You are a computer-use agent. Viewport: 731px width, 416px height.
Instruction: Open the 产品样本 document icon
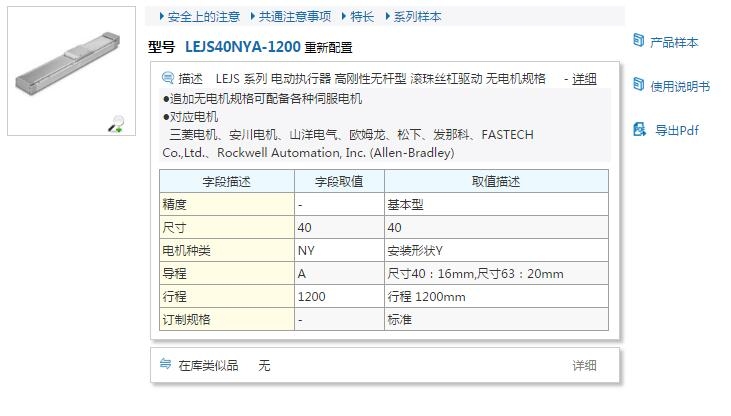coord(639,41)
